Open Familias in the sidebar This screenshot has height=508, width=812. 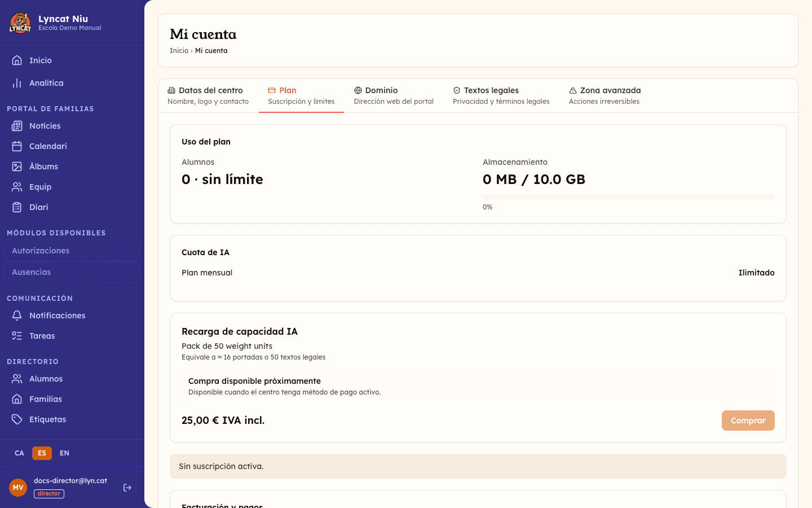pos(72,399)
